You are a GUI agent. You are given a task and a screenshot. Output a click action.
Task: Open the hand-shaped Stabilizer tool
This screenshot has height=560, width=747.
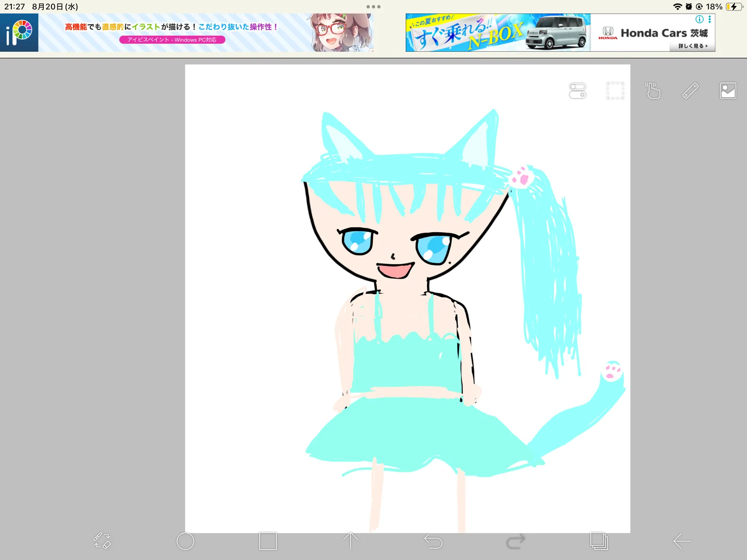pyautogui.click(x=653, y=91)
